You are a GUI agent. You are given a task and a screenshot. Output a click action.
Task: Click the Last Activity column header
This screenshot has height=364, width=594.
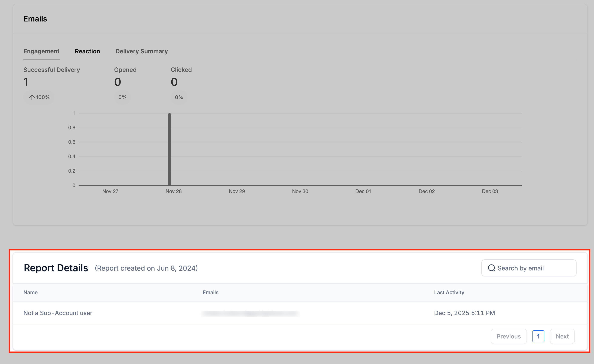point(449,293)
